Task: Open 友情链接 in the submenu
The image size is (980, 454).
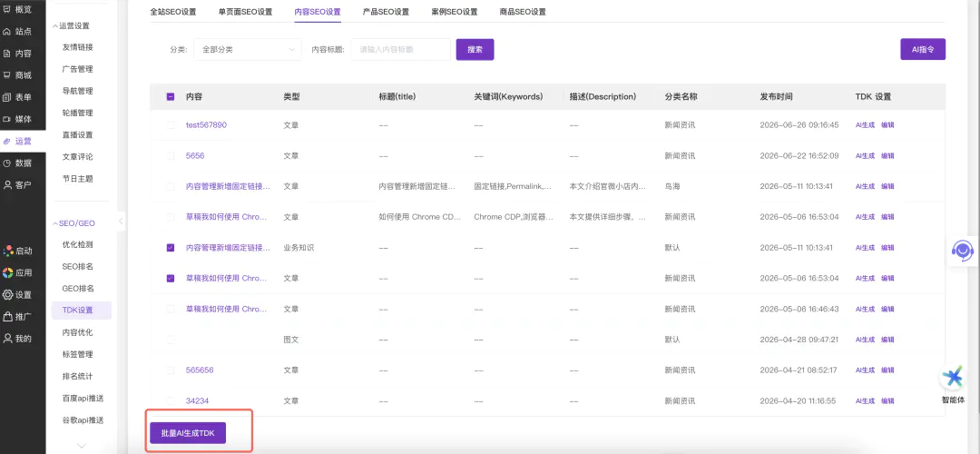Action: pos(77,47)
